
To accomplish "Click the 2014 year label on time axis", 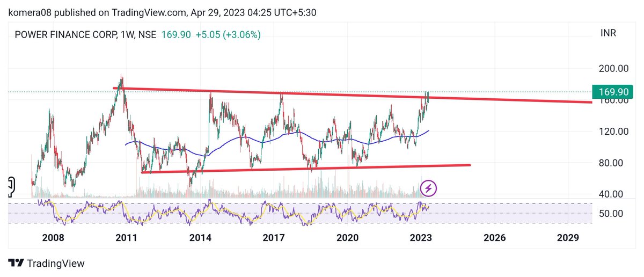I will [x=200, y=237].
